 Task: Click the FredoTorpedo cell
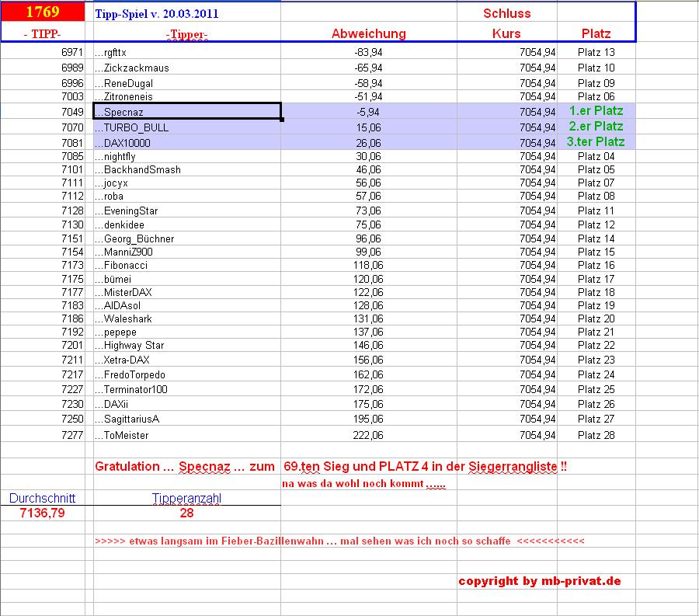[x=186, y=374]
